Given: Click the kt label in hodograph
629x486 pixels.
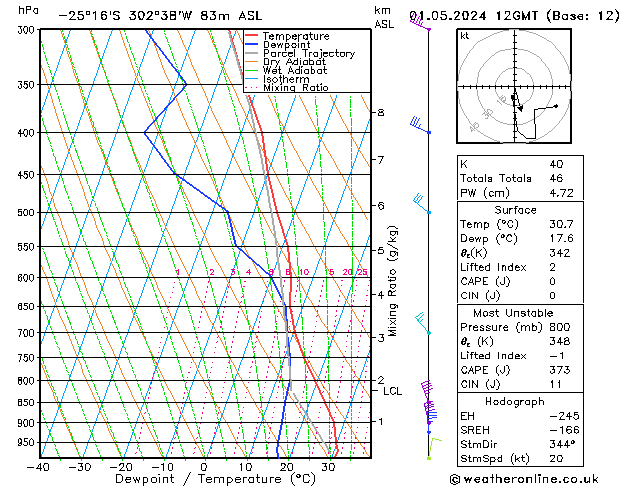Looking at the screenshot, I should point(465,36).
